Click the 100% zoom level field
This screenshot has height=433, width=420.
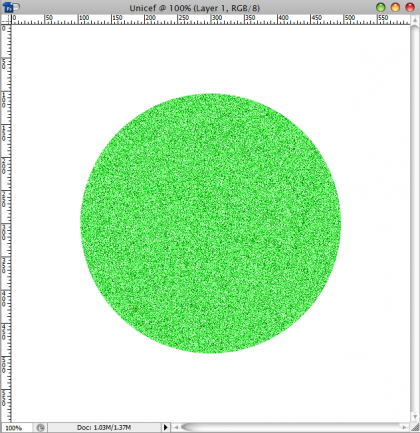(x=17, y=428)
